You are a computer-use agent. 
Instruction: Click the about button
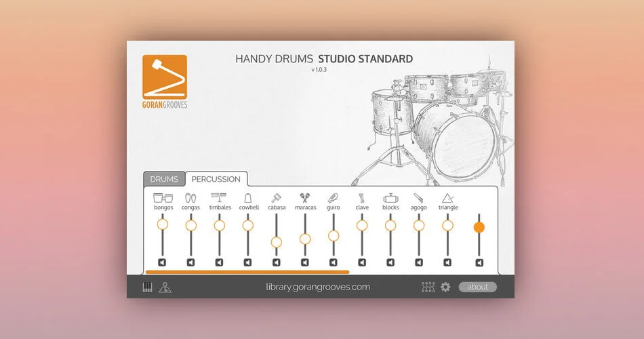(x=477, y=287)
